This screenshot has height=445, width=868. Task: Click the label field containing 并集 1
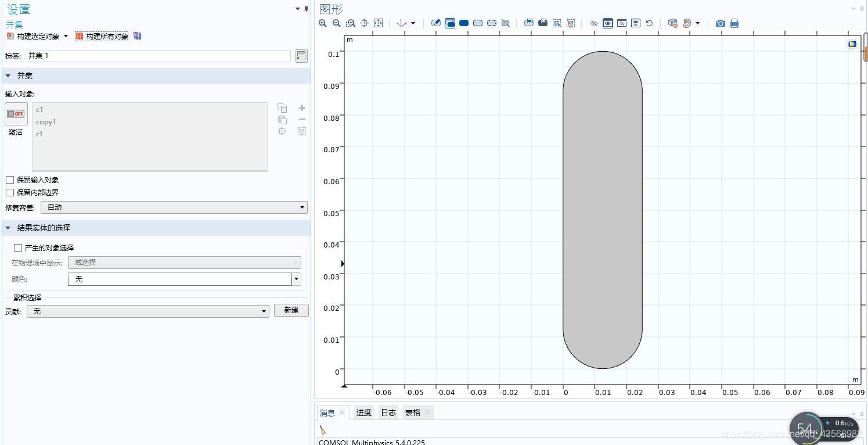click(159, 56)
